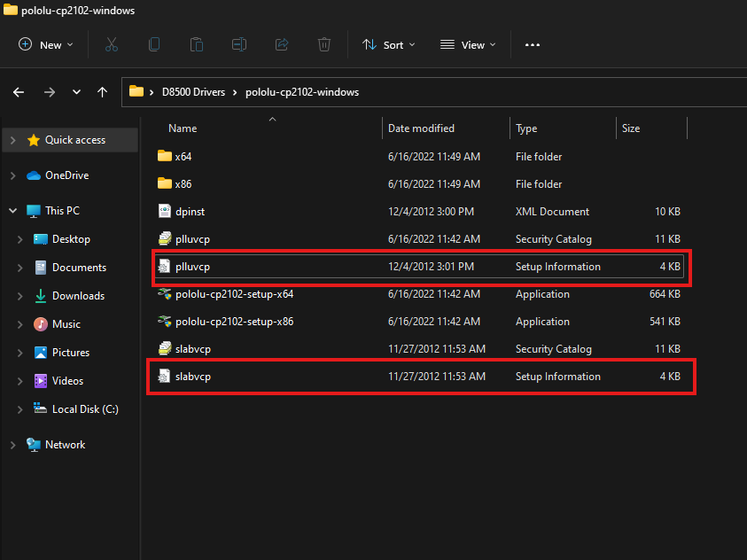Click the Share icon in toolbar

[282, 44]
